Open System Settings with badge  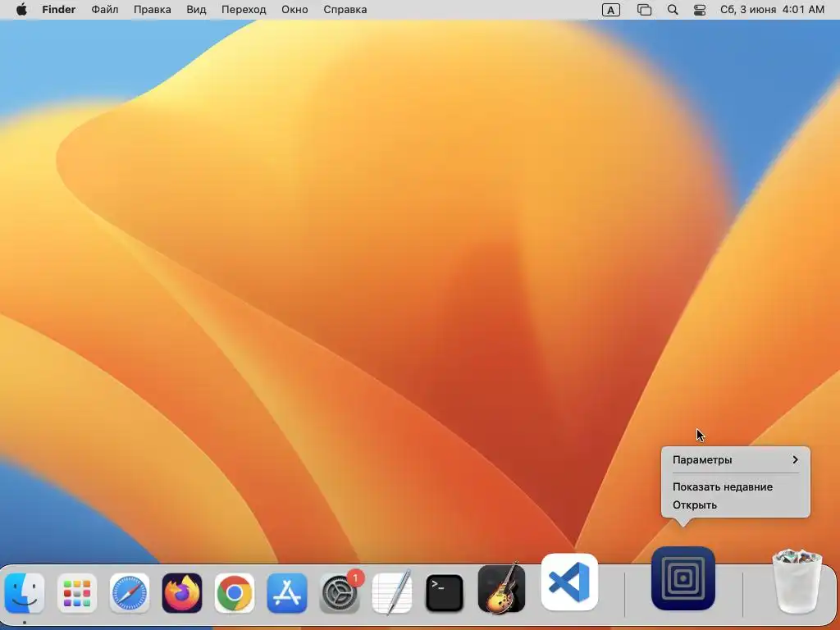(340, 593)
